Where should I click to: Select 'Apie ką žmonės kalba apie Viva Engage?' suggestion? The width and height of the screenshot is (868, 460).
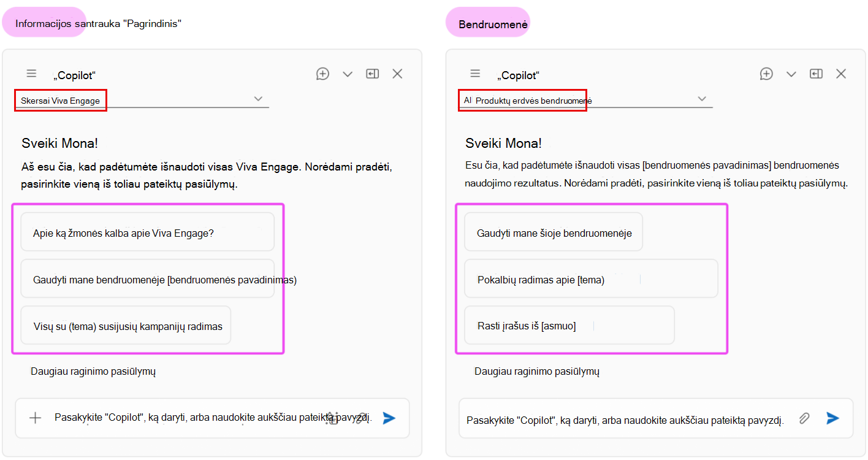pyautogui.click(x=147, y=232)
